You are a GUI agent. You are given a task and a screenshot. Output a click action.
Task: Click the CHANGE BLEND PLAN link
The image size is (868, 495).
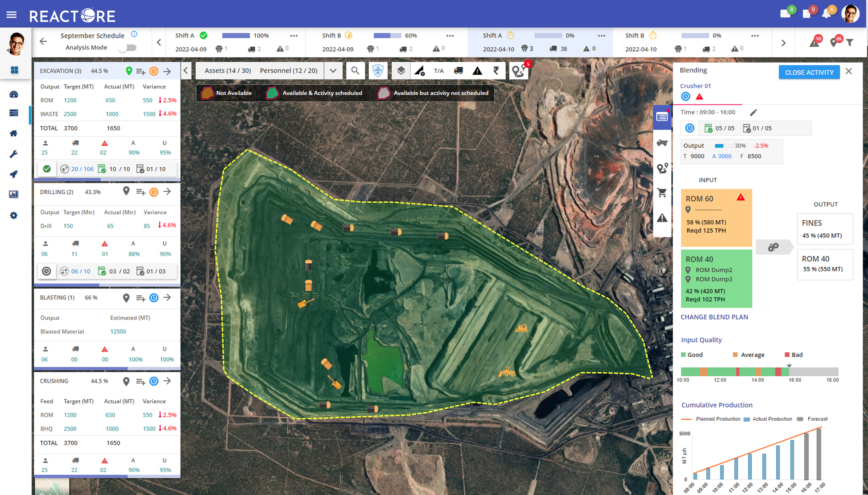(714, 317)
